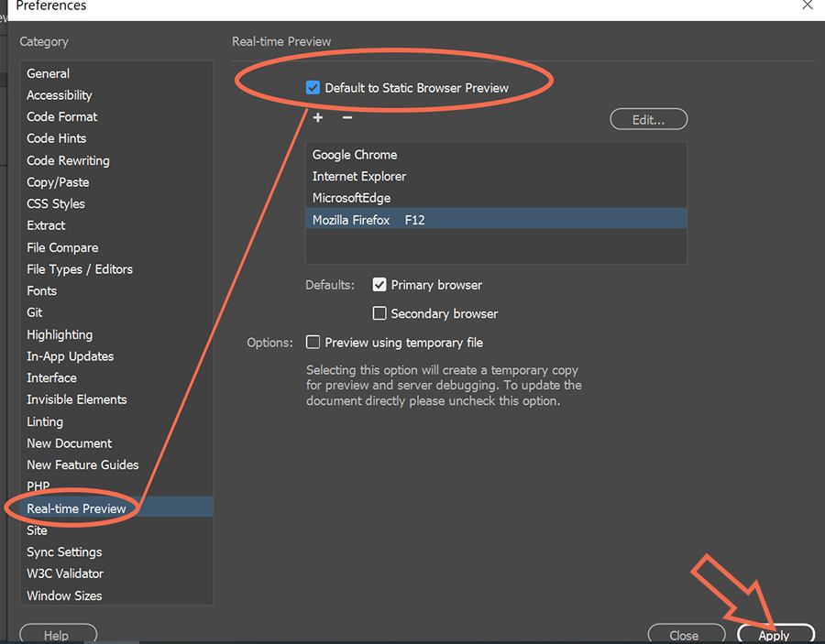Select the Sync Settings category
Viewport: 825px width, 644px height.
coord(64,551)
